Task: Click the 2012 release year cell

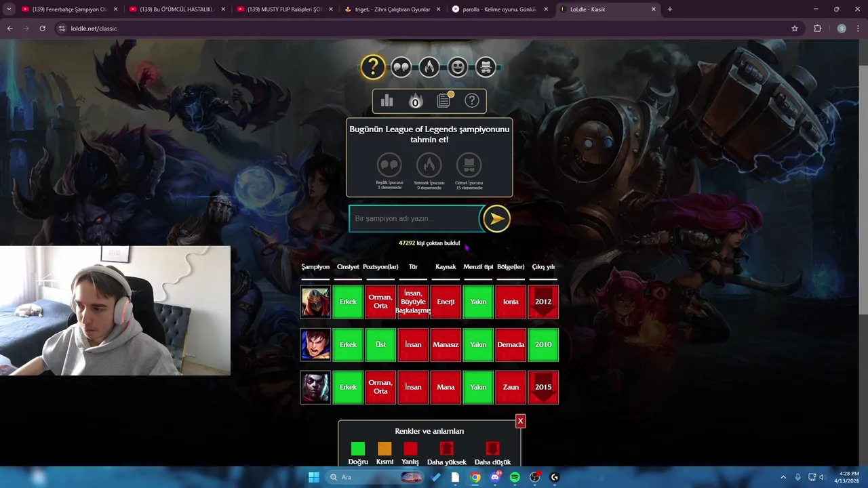Action: 543,302
